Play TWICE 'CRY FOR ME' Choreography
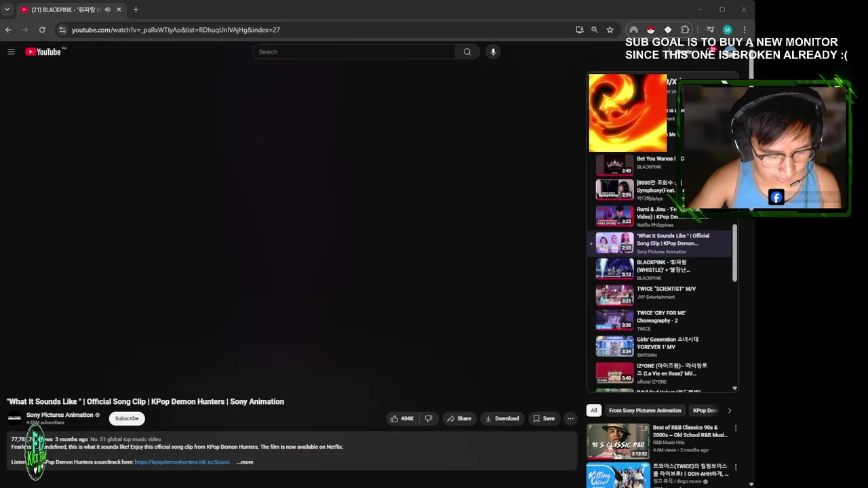 [x=659, y=320]
